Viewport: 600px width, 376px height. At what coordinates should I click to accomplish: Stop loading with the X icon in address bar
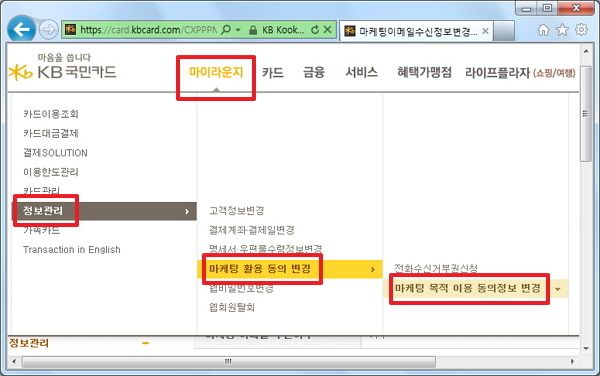click(328, 29)
